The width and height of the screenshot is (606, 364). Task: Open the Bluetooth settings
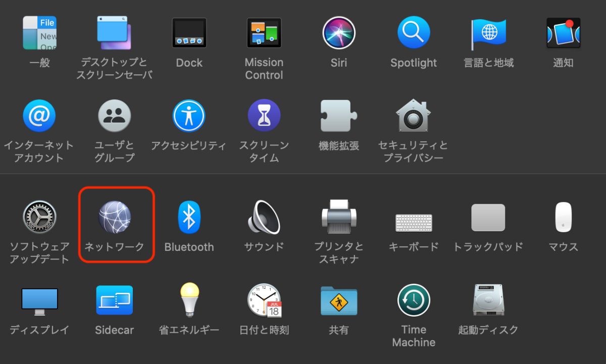tap(189, 217)
